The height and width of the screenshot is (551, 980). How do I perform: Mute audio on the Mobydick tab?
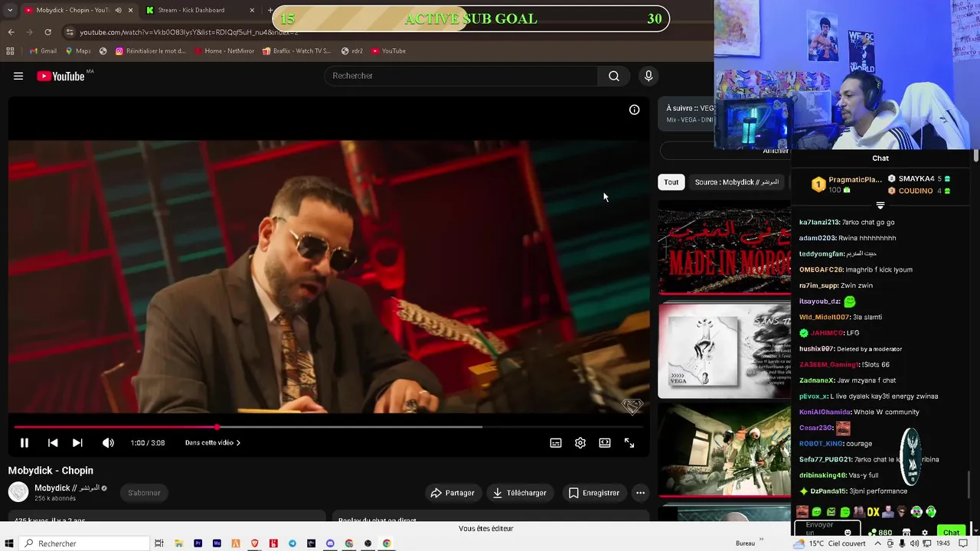click(x=118, y=10)
